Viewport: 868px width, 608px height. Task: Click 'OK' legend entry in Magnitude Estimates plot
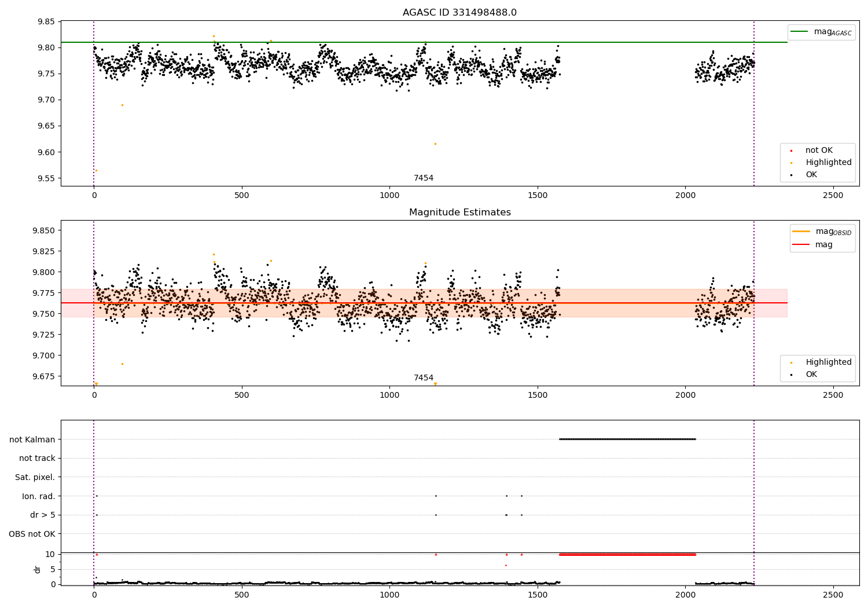coord(811,375)
